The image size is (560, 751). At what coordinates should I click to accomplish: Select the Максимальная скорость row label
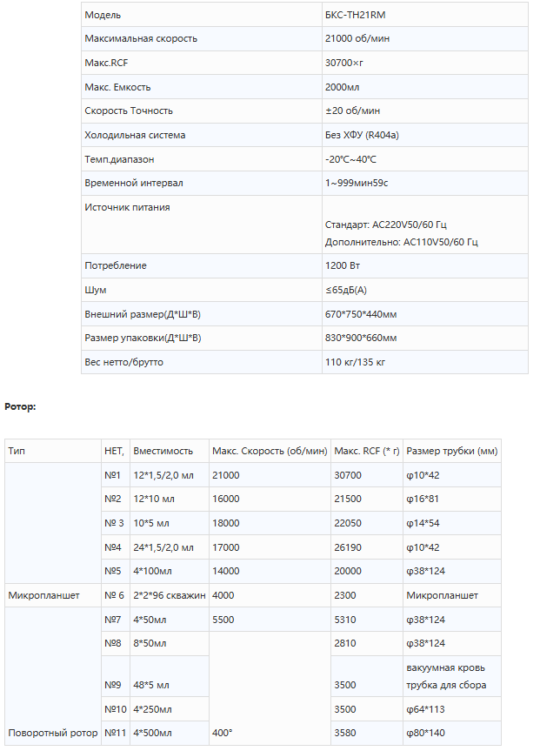[x=141, y=38]
